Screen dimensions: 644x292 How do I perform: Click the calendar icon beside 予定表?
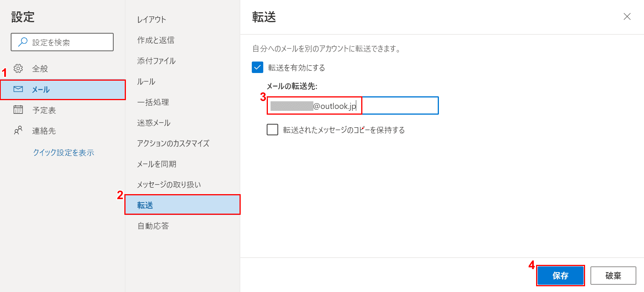coord(18,110)
